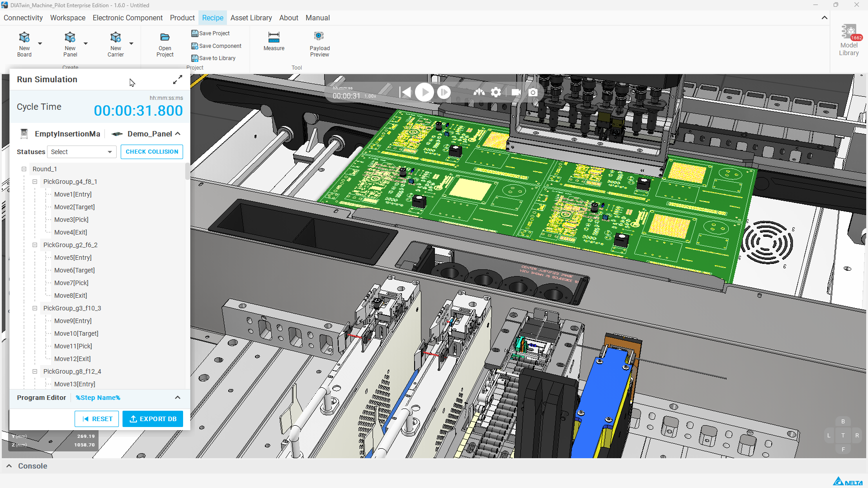Open simulation settings gear
Image resolution: width=868 pixels, height=488 pixels.
(x=496, y=92)
